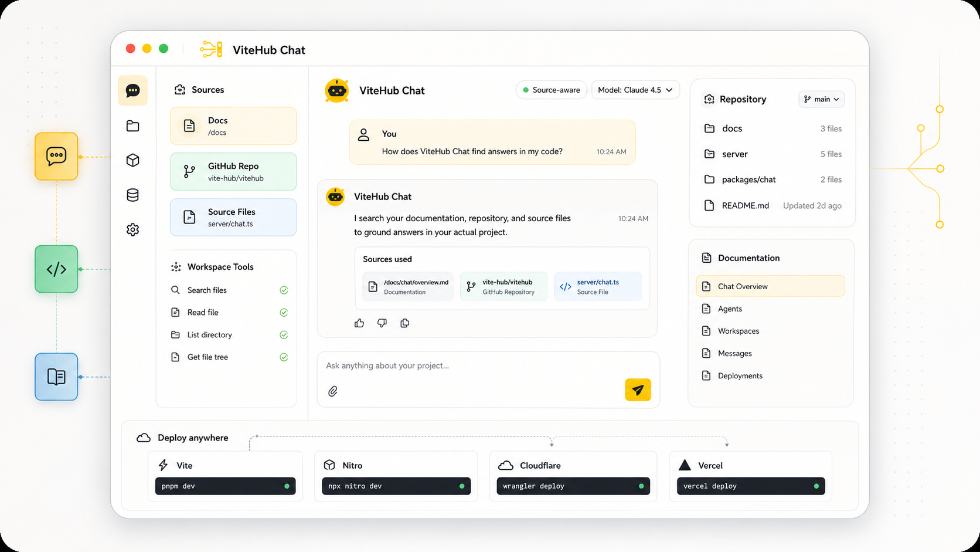The height and width of the screenshot is (552, 980).
Task: Toggle the List directory check mark
Action: 284,335
